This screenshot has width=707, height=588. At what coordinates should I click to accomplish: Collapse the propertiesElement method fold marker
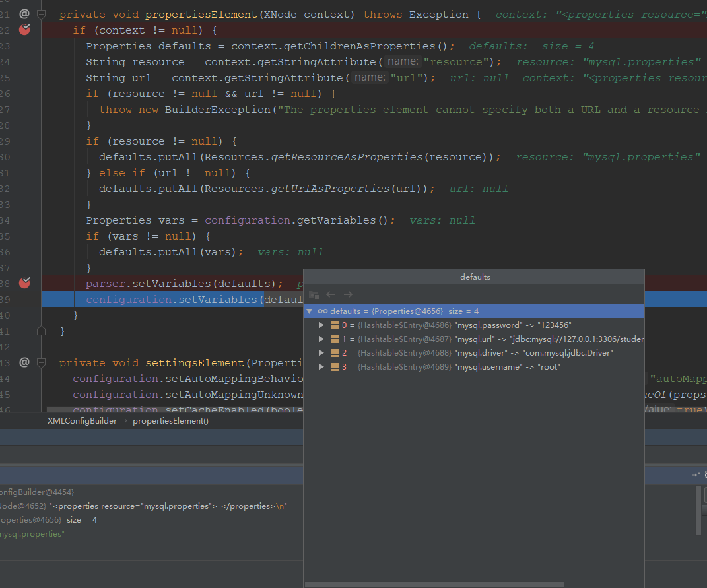[x=41, y=15]
